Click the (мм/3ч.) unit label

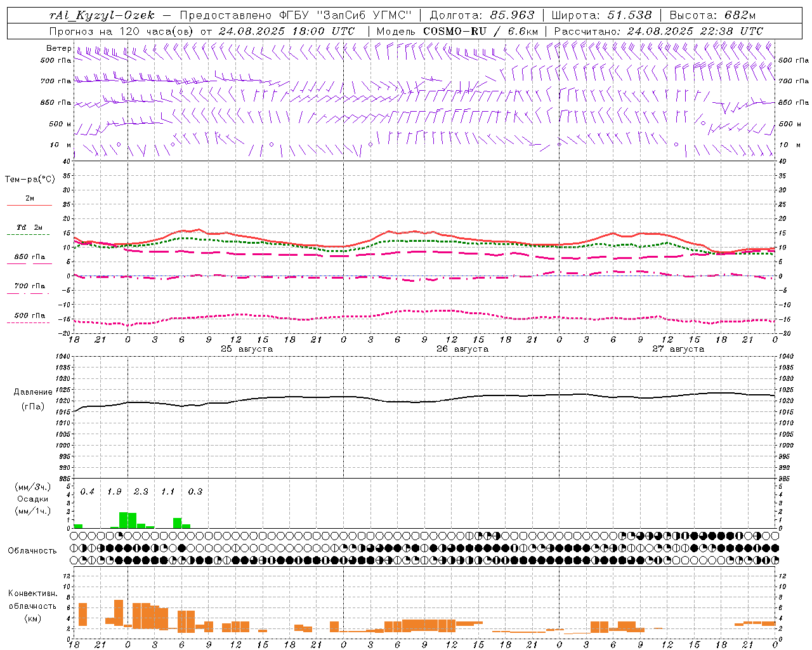point(32,487)
